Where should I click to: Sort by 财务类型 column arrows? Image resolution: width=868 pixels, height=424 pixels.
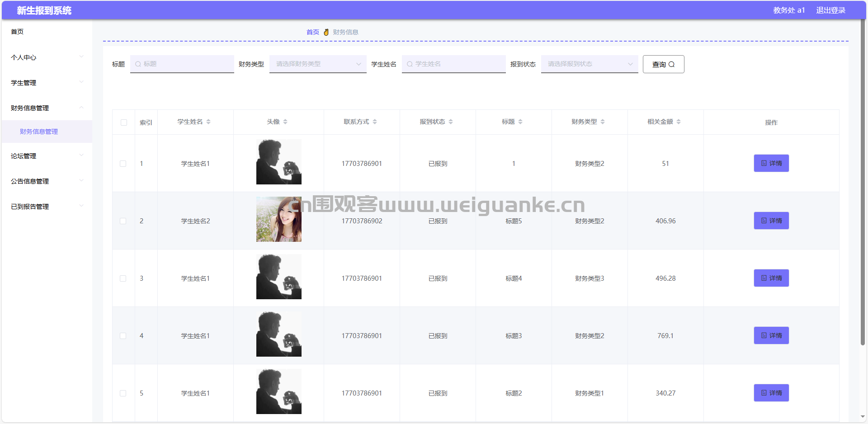(603, 122)
